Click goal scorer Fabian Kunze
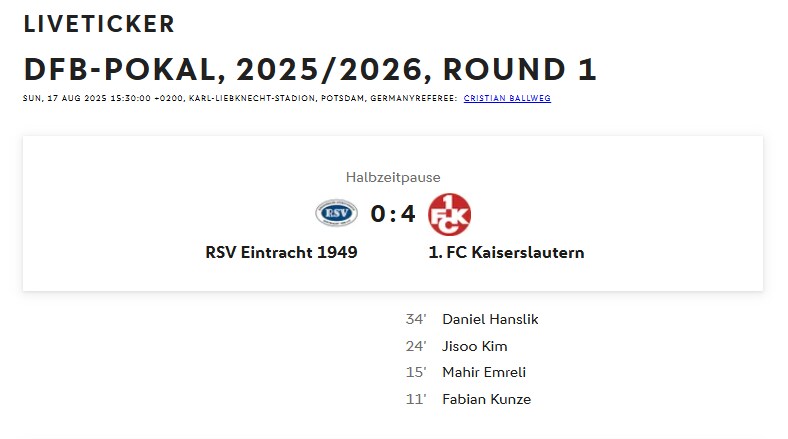This screenshot has width=788, height=439. pos(486,399)
